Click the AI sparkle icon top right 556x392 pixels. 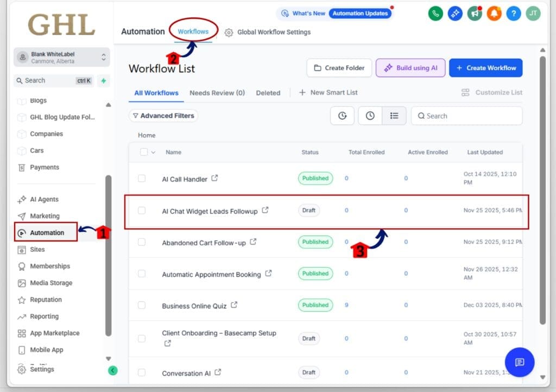[455, 14]
